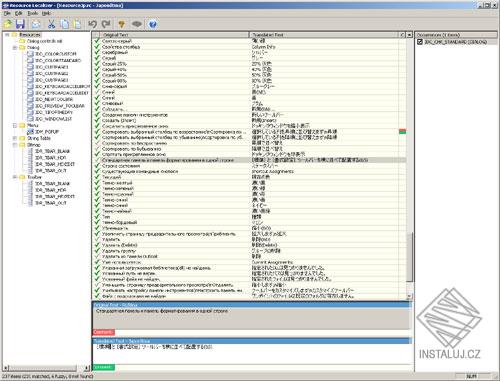
Task: Collapse the Menu folder node
Action: click(15, 125)
